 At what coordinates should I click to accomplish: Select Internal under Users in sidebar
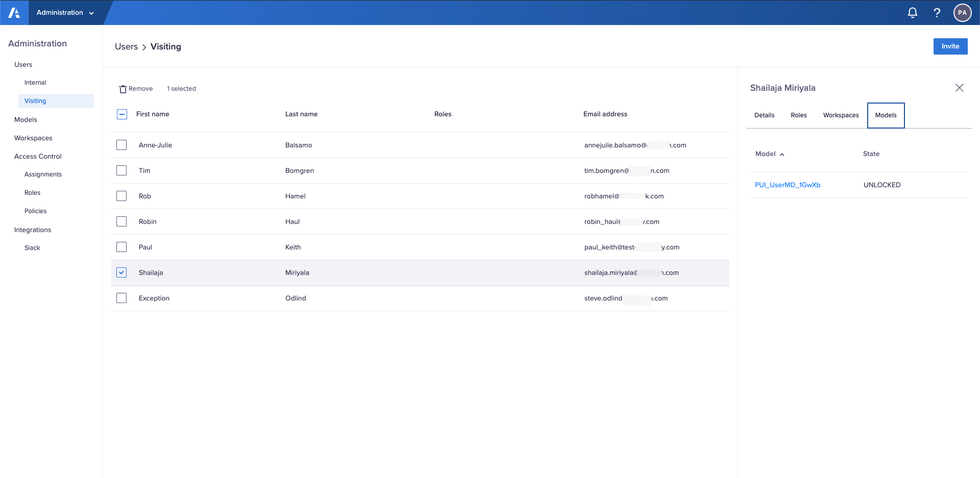[35, 82]
